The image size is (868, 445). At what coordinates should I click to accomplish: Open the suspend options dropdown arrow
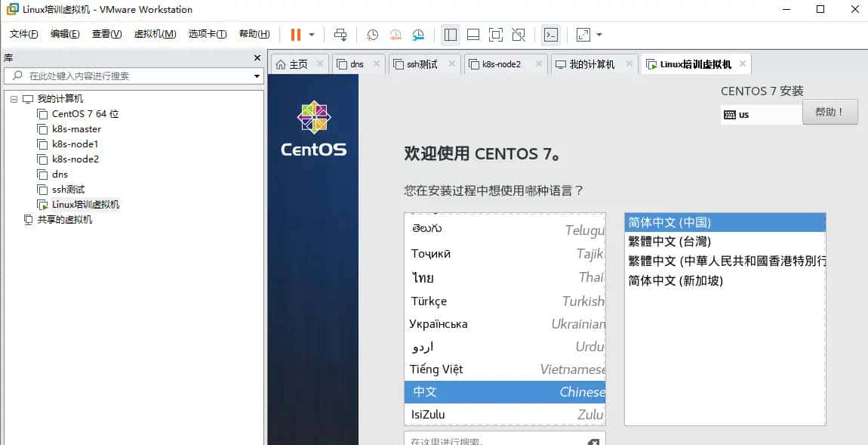pos(312,35)
